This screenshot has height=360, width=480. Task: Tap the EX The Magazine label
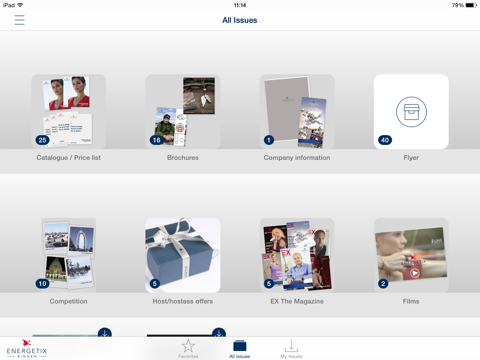click(x=297, y=301)
